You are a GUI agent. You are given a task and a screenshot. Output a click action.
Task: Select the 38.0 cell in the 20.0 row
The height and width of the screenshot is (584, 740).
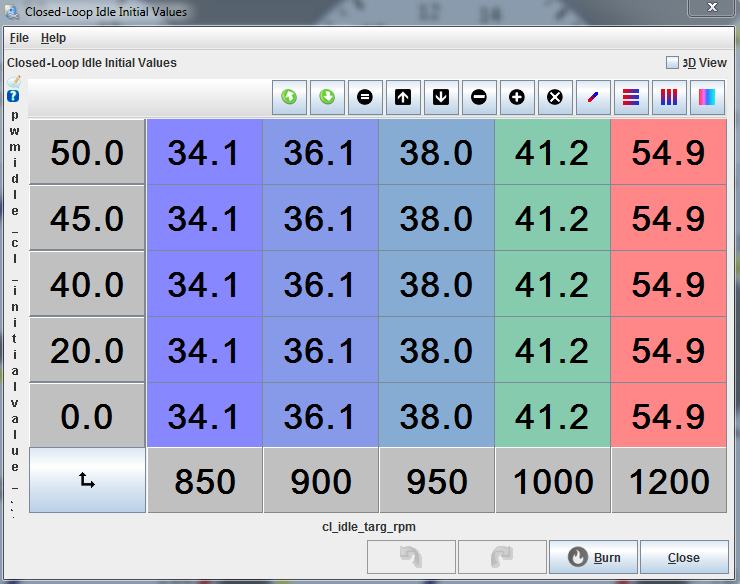click(437, 350)
